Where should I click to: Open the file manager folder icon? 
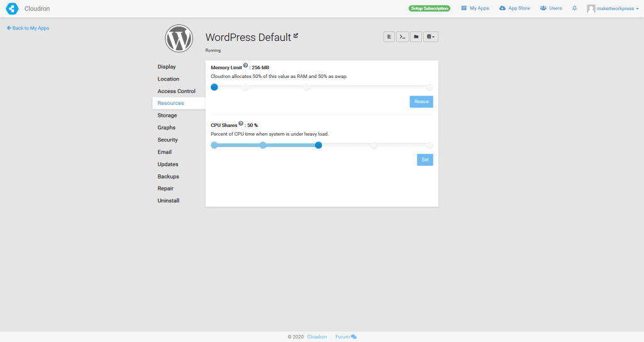pos(416,37)
